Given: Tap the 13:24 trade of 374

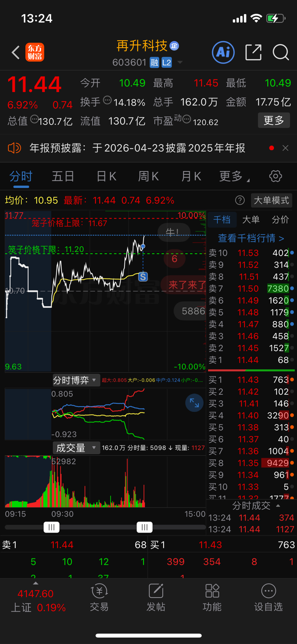Looking at the screenshot, I should point(251,518).
